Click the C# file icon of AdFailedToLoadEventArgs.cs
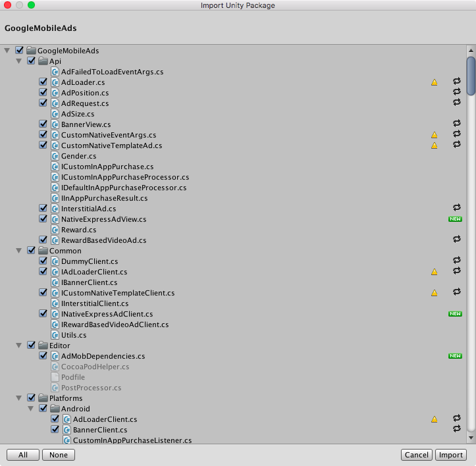The image size is (476, 466). coord(55,72)
